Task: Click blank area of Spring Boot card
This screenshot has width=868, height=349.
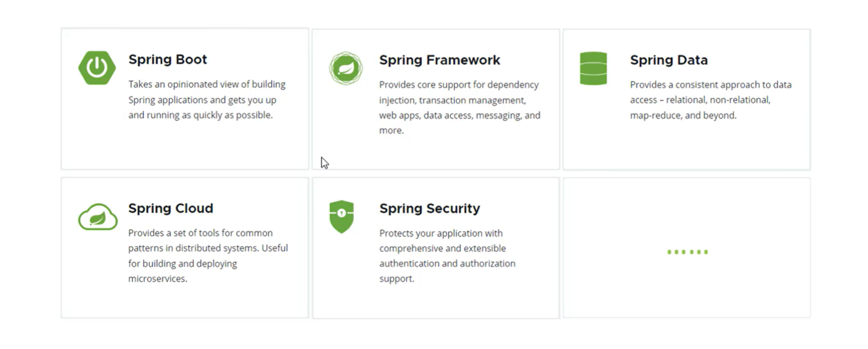Action: [185, 147]
